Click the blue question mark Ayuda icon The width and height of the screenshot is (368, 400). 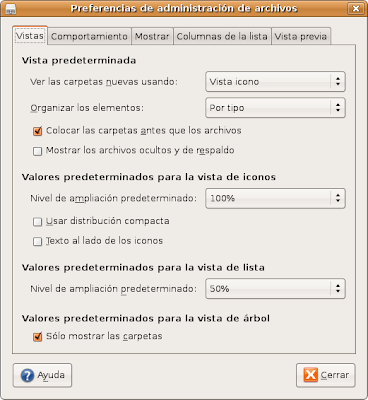(x=27, y=375)
